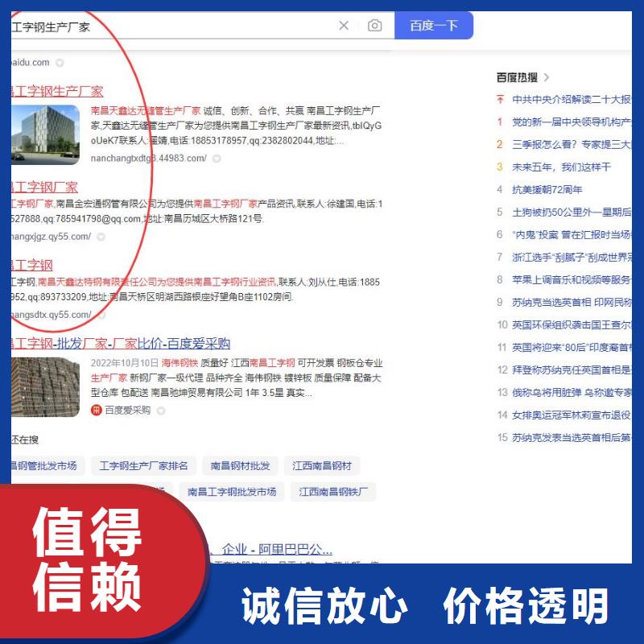Viewport: 644px width, 644px height.
Task: Click the steel stack thumbnail image
Action: tap(45, 387)
